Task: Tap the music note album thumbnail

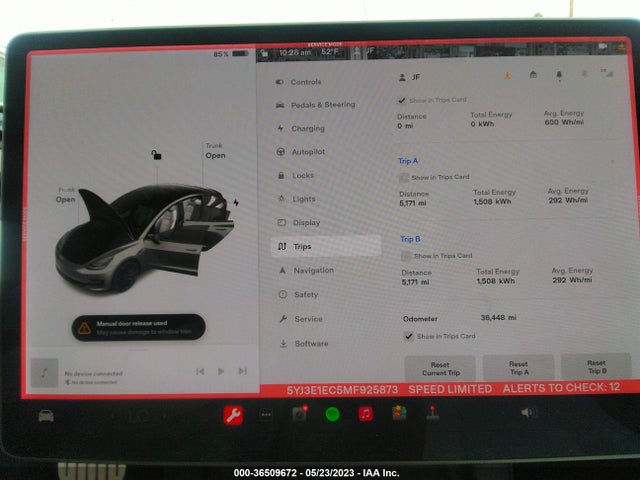Action: tap(44, 373)
